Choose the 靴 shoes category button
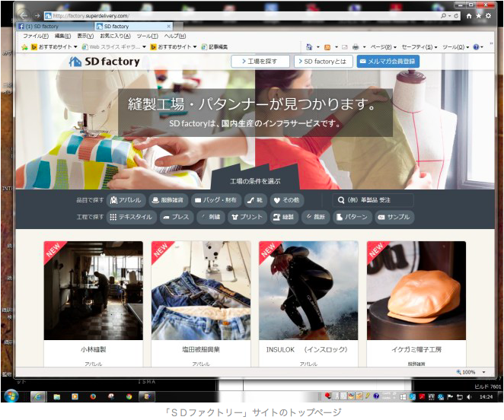The height and width of the screenshot is (420, 504). pyautogui.click(x=254, y=200)
